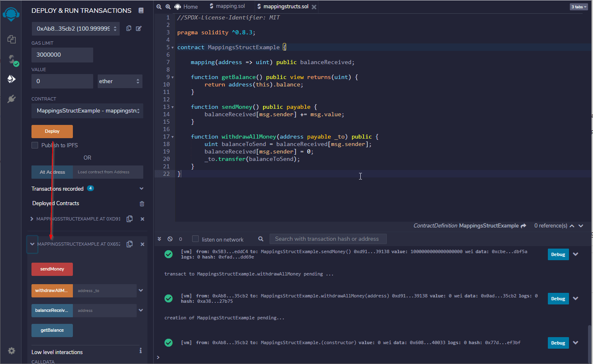Screen dimensions: 593x364
Task: Open the ether unit dropdown
Action: (120, 81)
